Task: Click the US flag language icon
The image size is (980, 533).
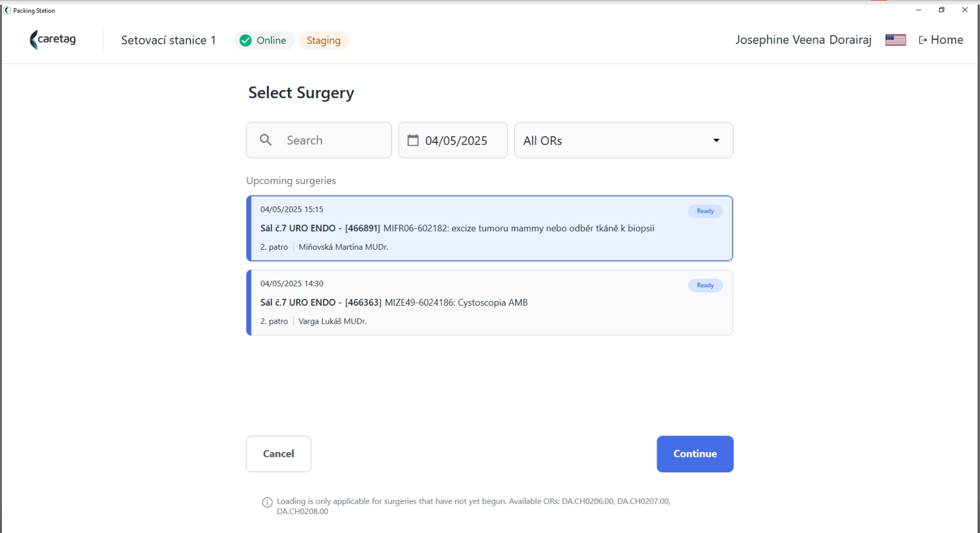Action: pyautogui.click(x=895, y=40)
